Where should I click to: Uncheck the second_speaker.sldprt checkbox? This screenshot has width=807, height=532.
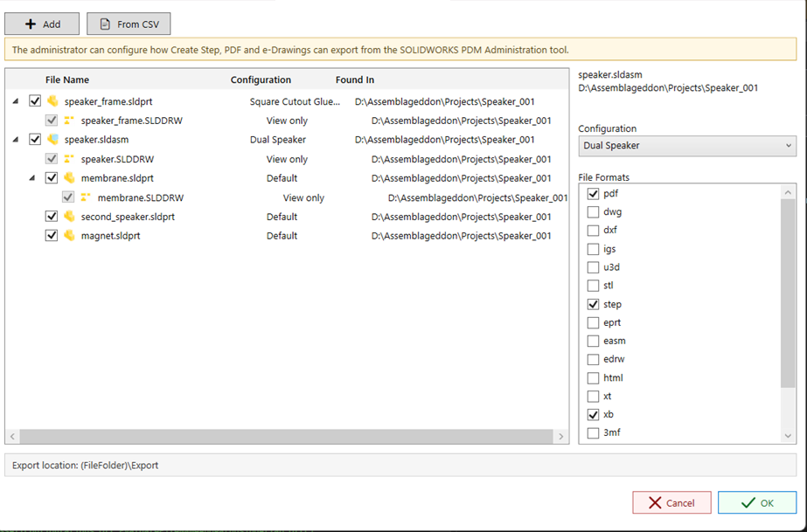click(x=51, y=217)
